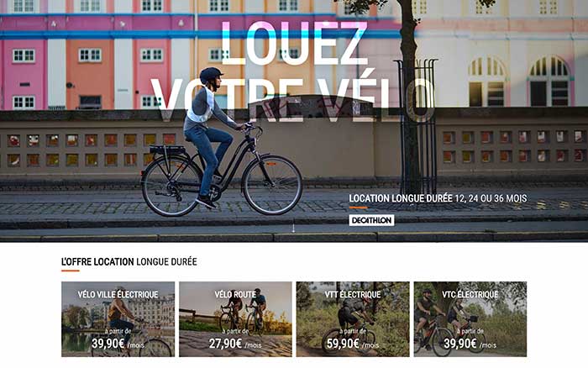This screenshot has width=588, height=368.
Task: Open the Vélo Route offer card
Action: [235, 319]
